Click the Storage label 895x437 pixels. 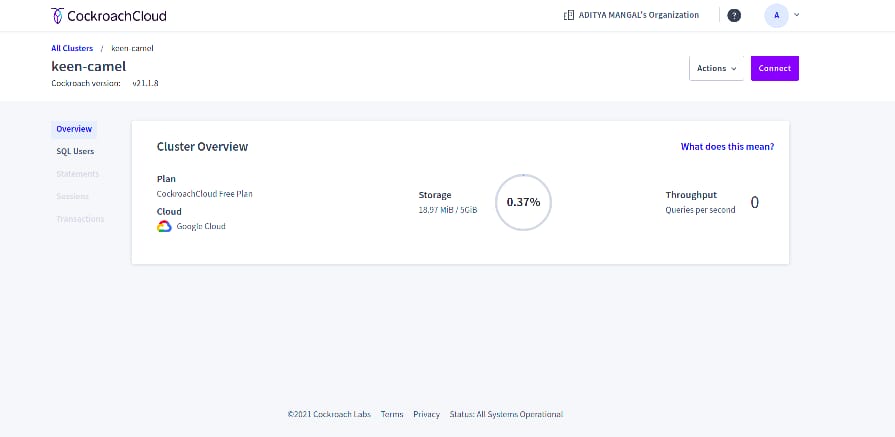(x=435, y=195)
